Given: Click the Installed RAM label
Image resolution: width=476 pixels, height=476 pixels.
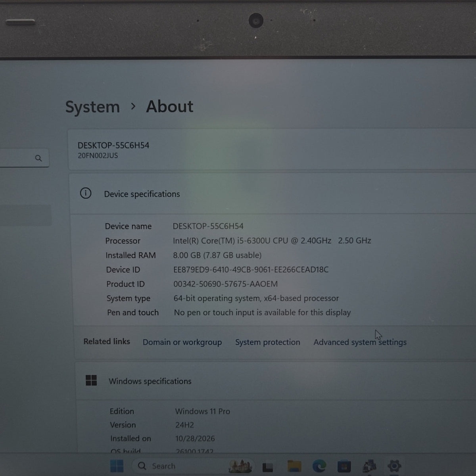Looking at the screenshot, I should (x=131, y=255).
